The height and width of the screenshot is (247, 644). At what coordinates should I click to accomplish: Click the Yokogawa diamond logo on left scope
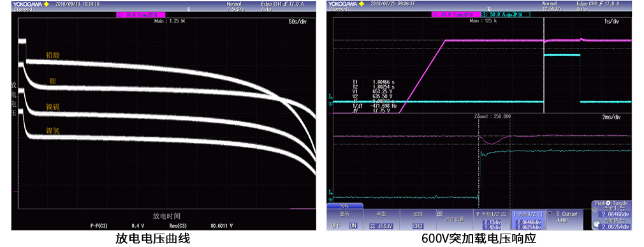46,4
